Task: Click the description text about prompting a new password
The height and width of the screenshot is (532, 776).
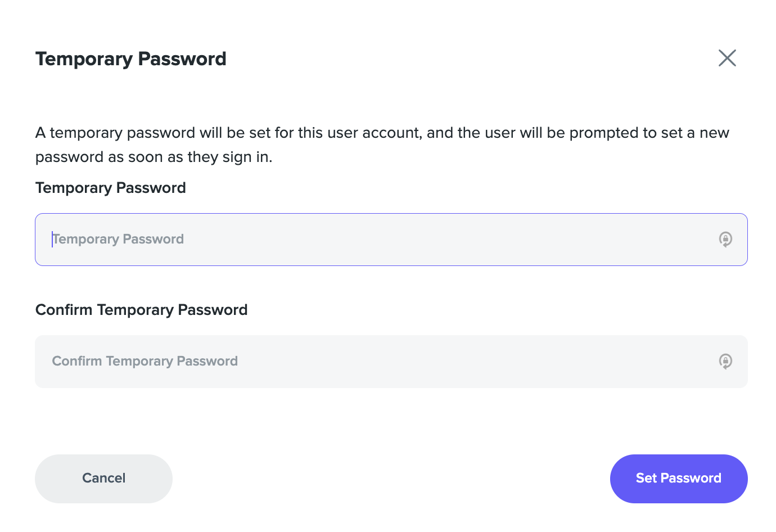Action: click(382, 145)
